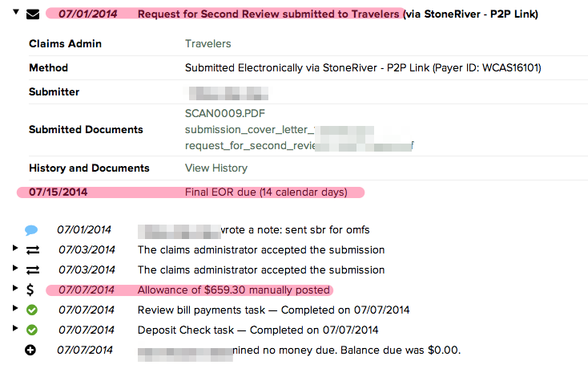Open the submission_cover_letter document link

click(280, 130)
